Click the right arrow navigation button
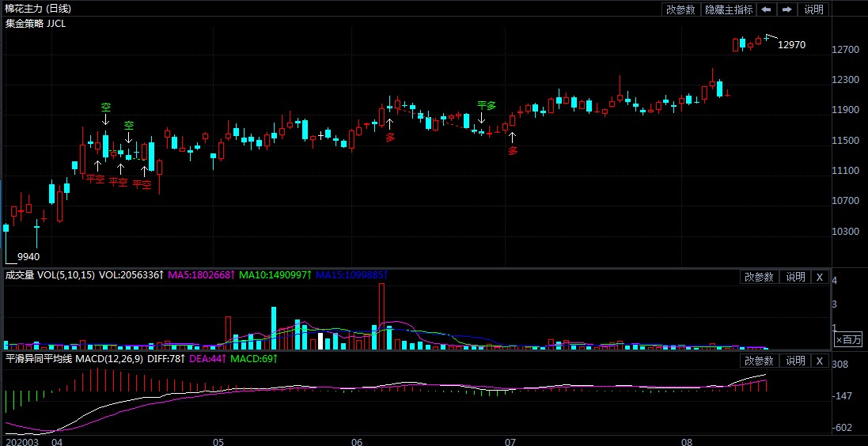The width and height of the screenshot is (868, 446). click(786, 9)
